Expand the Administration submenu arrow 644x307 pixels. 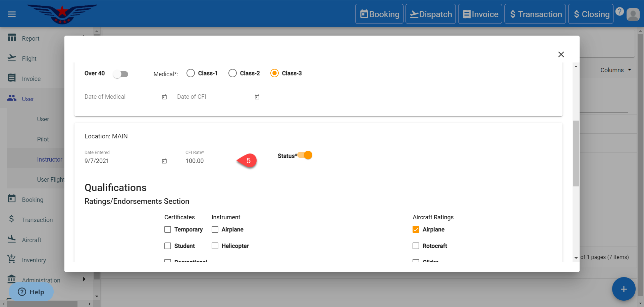tap(84, 279)
